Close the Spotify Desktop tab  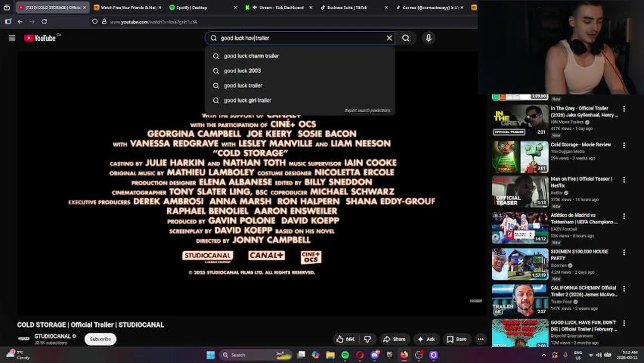(235, 8)
